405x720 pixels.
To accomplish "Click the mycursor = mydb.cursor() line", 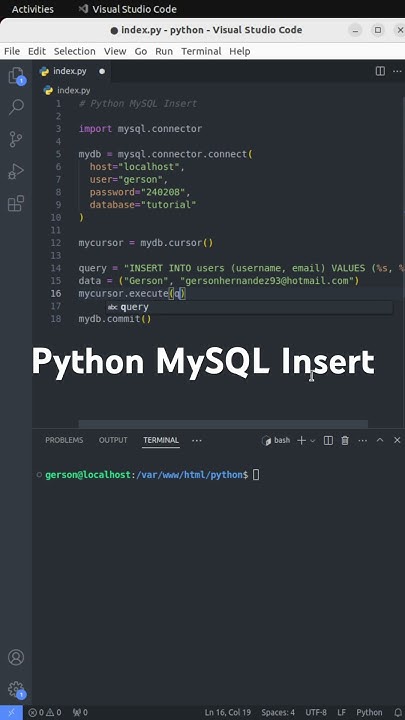I will [146, 243].
